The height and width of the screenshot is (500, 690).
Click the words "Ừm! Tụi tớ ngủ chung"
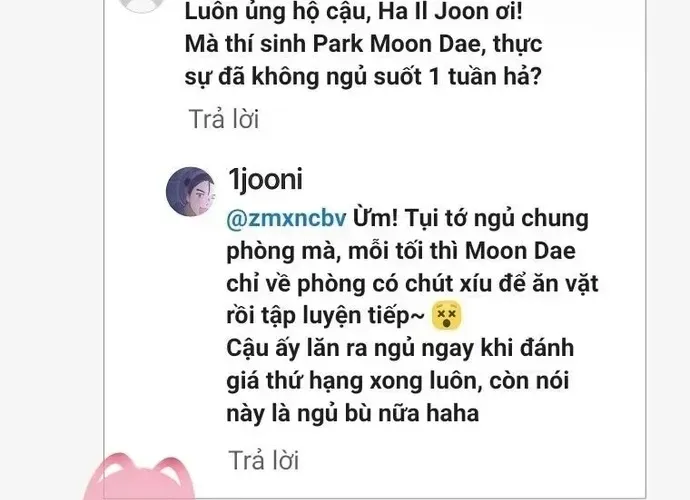coord(470,219)
